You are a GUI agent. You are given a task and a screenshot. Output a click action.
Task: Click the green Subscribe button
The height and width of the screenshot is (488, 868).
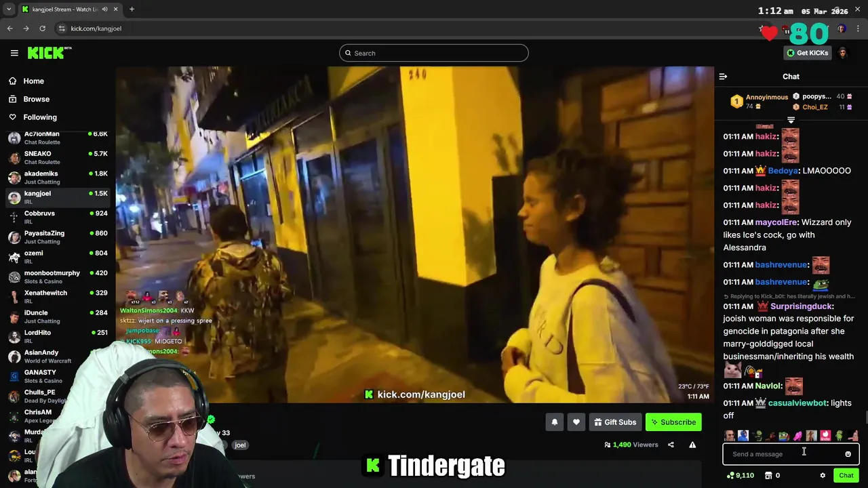pyautogui.click(x=673, y=422)
